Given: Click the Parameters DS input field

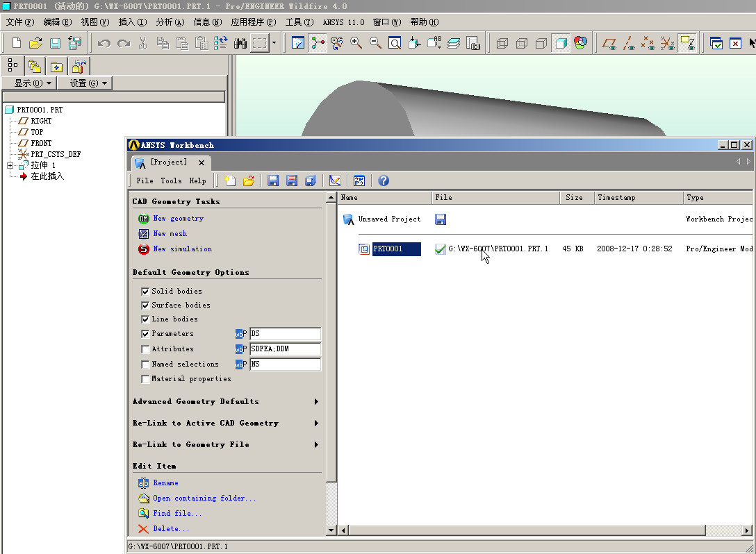Looking at the screenshot, I should pyautogui.click(x=286, y=333).
